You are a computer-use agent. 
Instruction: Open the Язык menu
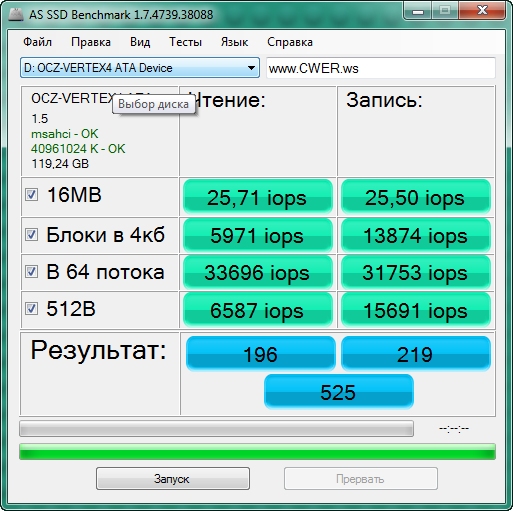pyautogui.click(x=234, y=42)
